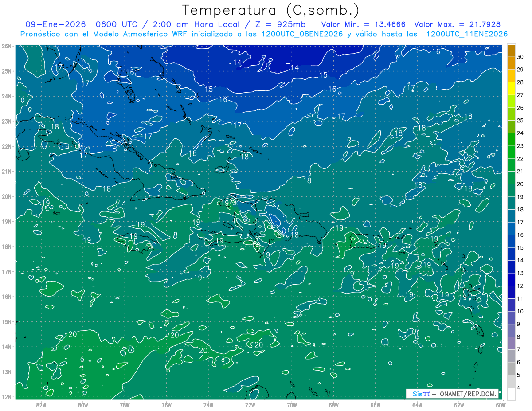This screenshot has width=532, height=411.
Task: Click the "25N" latitude axis label
Action: click(x=7, y=71)
